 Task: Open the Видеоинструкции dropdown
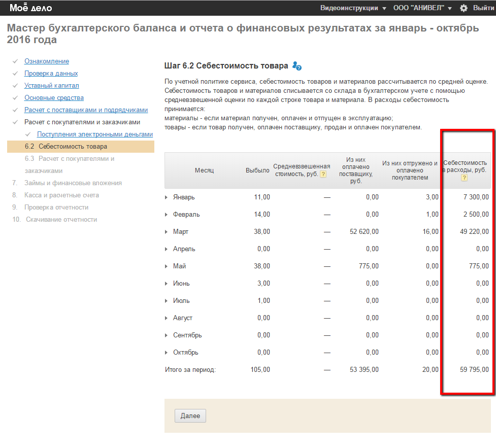[x=353, y=8]
